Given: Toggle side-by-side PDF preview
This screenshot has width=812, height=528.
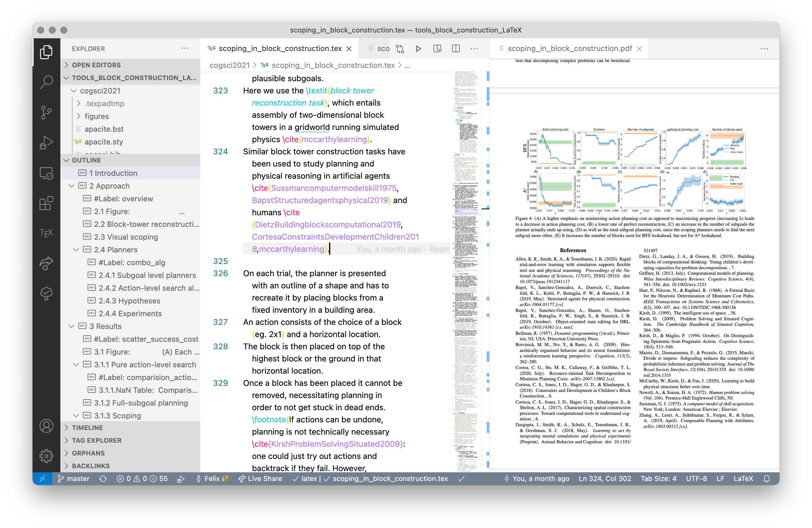Looking at the screenshot, I should pos(437,48).
